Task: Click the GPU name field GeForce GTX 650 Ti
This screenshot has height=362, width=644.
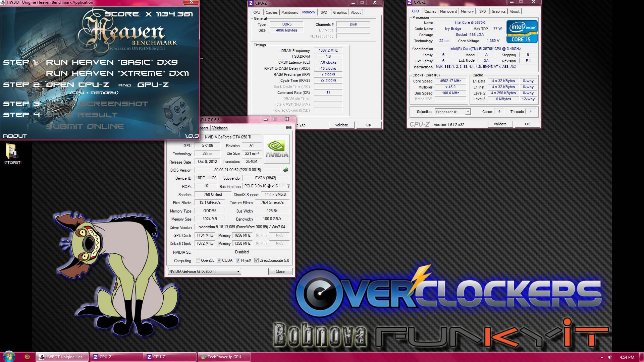Action: [228, 137]
